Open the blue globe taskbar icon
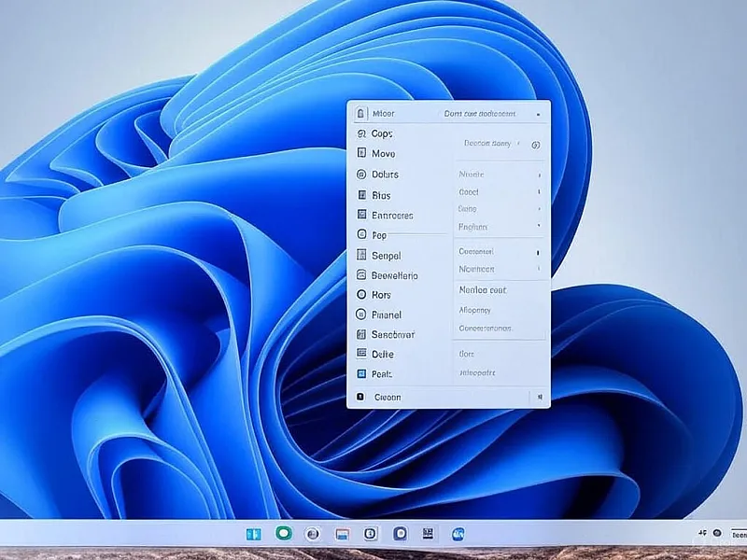747x560 pixels. (458, 534)
